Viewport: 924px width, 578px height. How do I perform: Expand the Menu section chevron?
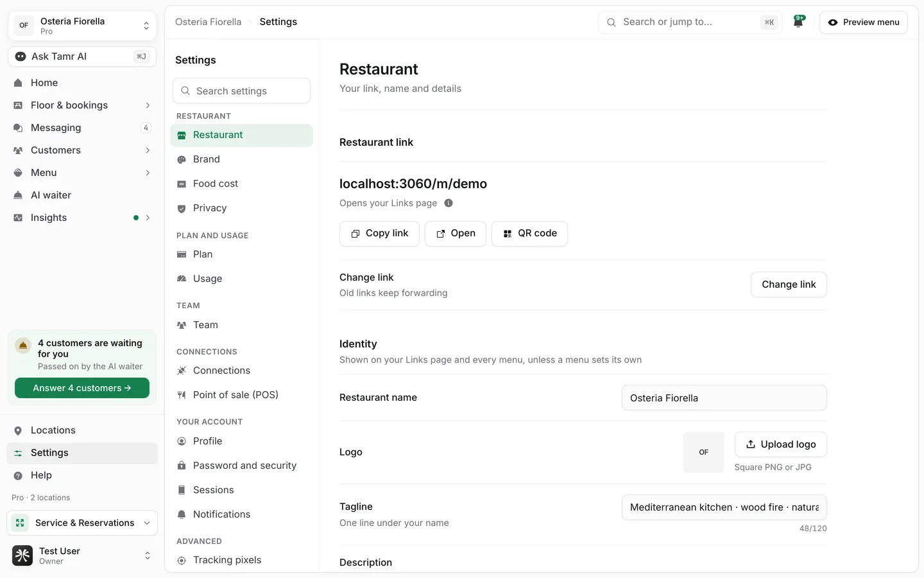pyautogui.click(x=148, y=173)
